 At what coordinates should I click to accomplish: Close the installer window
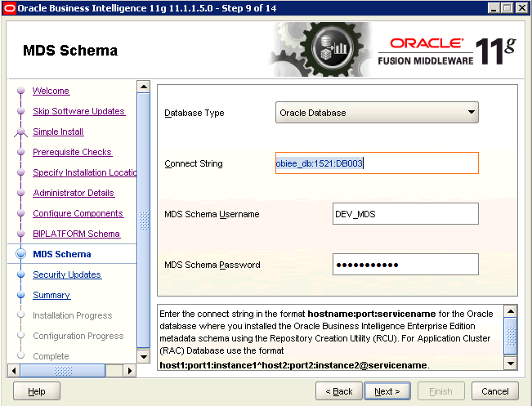point(522,8)
